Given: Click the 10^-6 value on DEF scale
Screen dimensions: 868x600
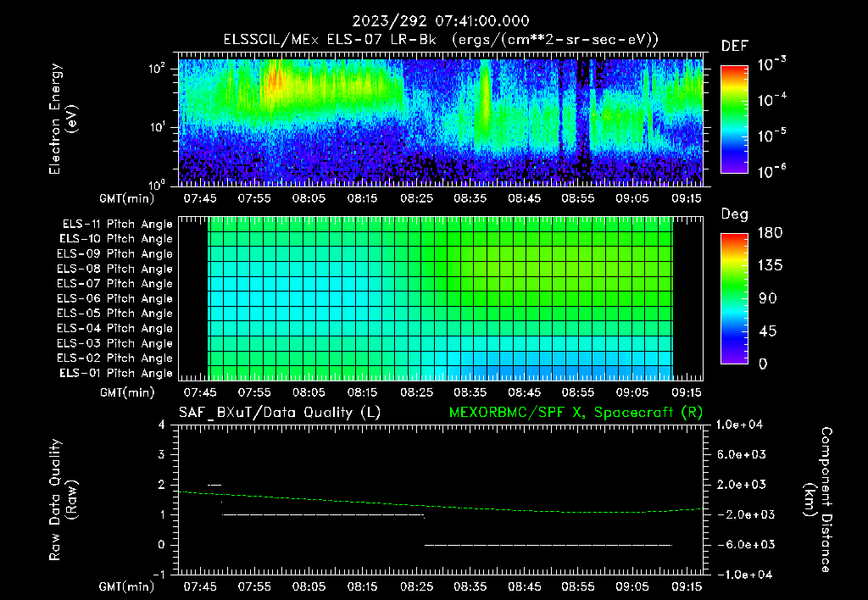Looking at the screenshot, I should point(771,170).
